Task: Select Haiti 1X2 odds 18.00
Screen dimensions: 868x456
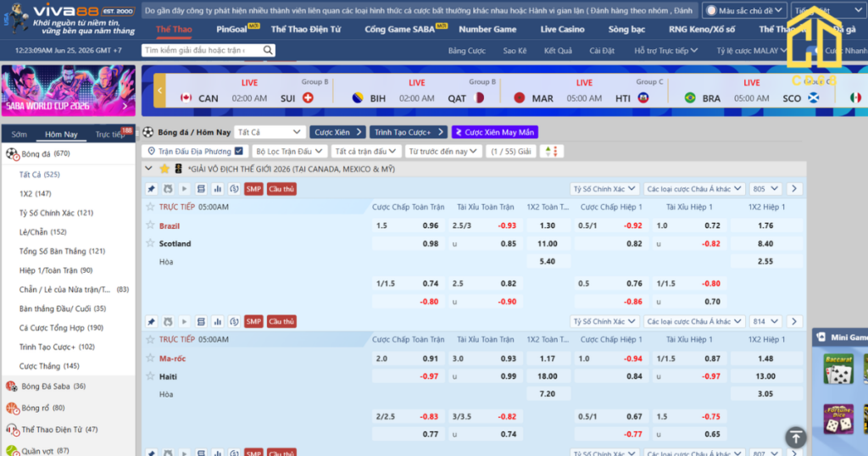Action: pos(547,375)
